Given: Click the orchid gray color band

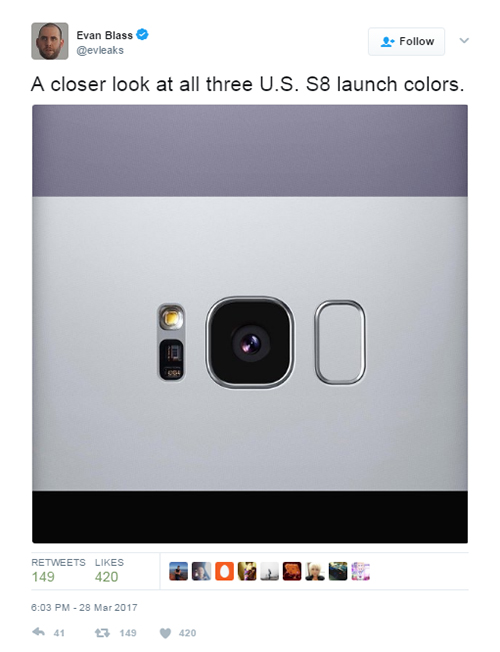Looking at the screenshot, I should [x=250, y=151].
